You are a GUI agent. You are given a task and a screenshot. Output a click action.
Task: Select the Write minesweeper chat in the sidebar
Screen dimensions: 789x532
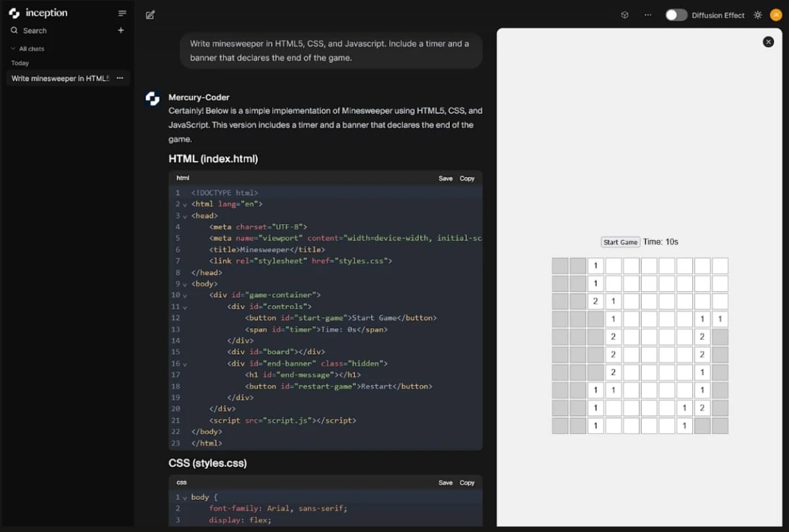tap(60, 78)
